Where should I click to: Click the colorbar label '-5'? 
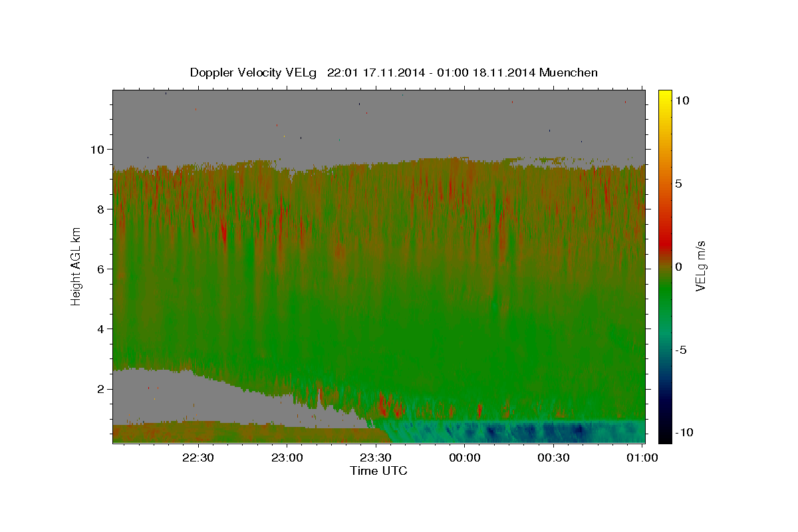pyautogui.click(x=682, y=350)
